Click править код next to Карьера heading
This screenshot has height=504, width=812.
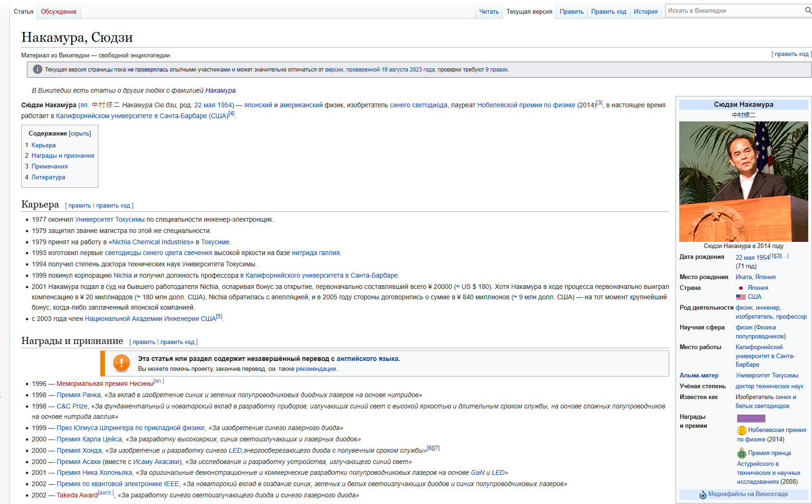click(x=113, y=206)
